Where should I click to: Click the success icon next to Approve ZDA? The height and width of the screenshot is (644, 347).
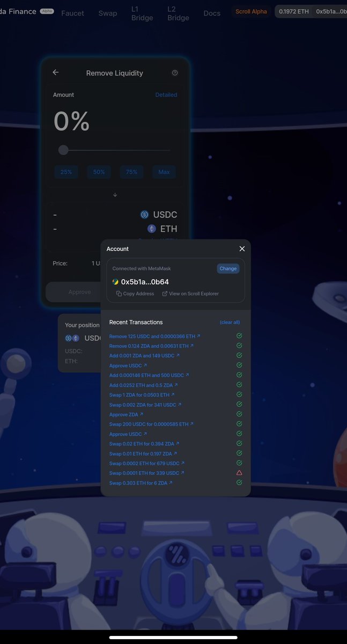click(x=239, y=414)
